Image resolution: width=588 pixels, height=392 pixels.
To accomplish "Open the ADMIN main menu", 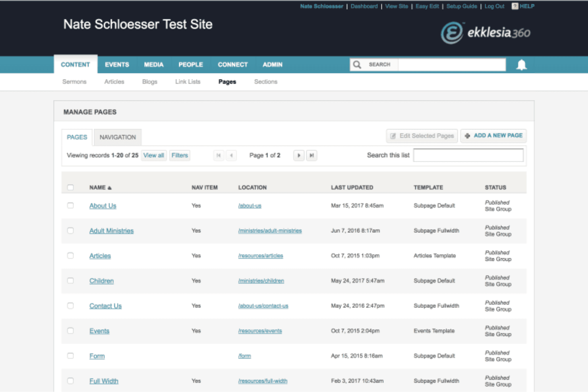I will click(x=273, y=64).
